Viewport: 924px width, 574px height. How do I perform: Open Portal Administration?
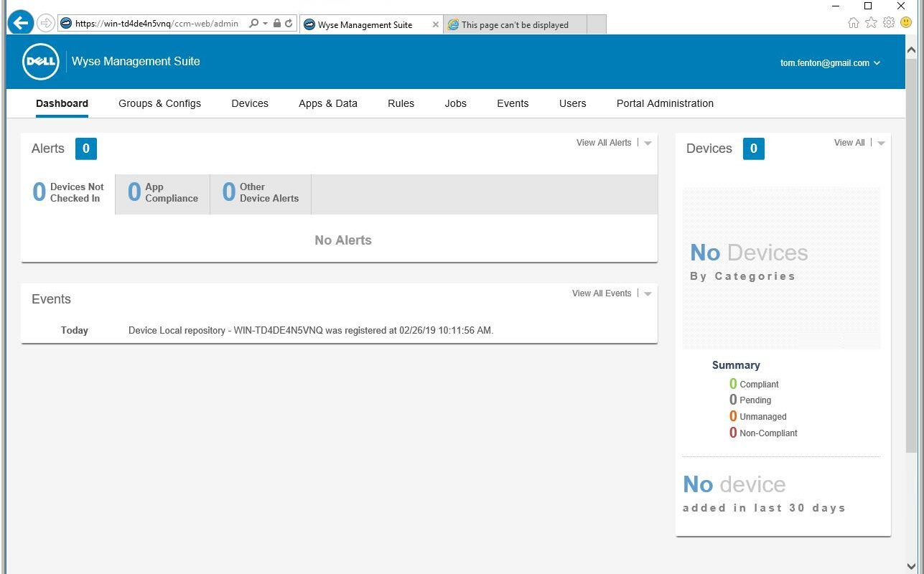coord(665,103)
